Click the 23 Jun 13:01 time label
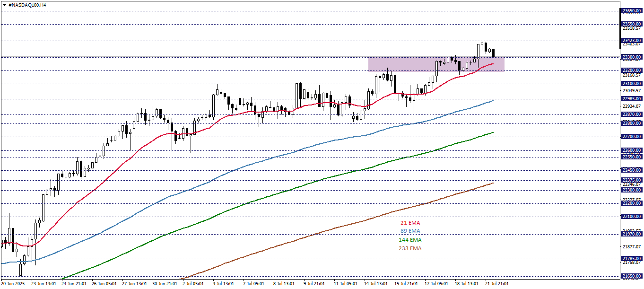This screenshot has height=289, width=644. [44, 284]
